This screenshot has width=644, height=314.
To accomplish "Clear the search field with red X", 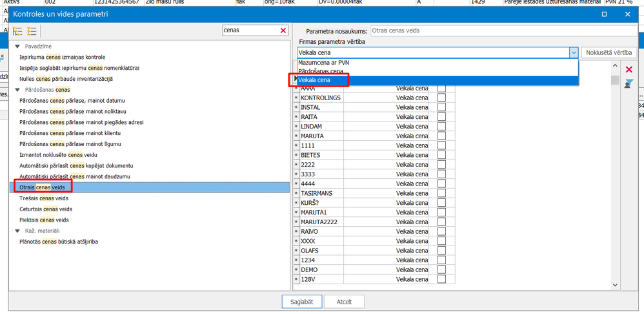I will pos(283,30).
